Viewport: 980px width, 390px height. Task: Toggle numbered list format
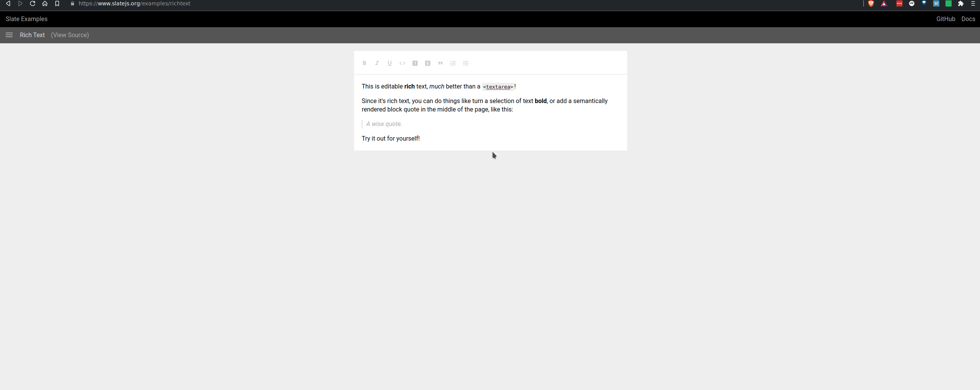[453, 63]
